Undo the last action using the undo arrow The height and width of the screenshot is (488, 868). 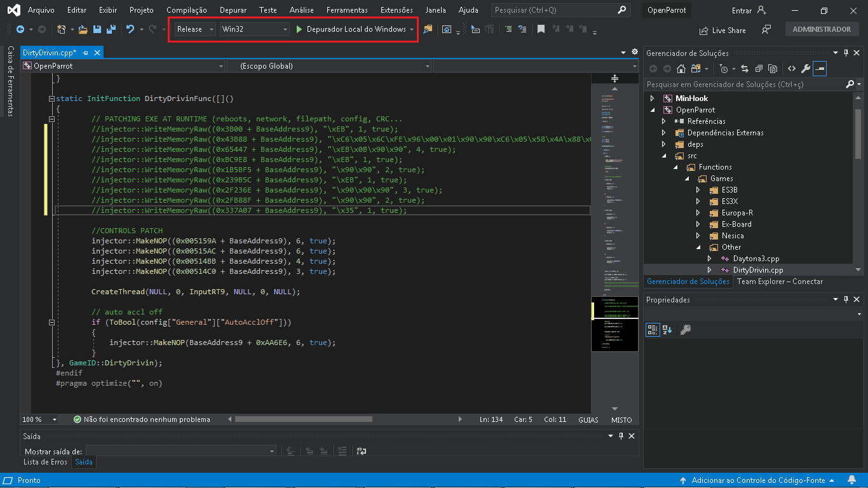click(x=130, y=29)
